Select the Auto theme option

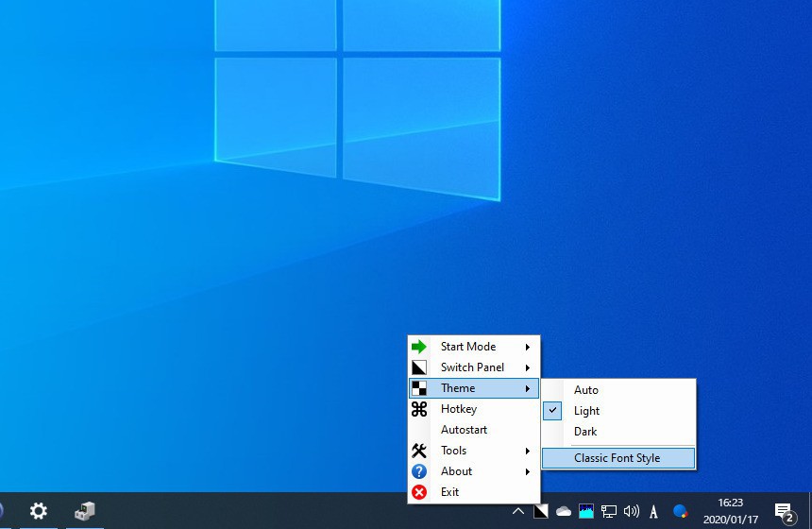point(586,390)
